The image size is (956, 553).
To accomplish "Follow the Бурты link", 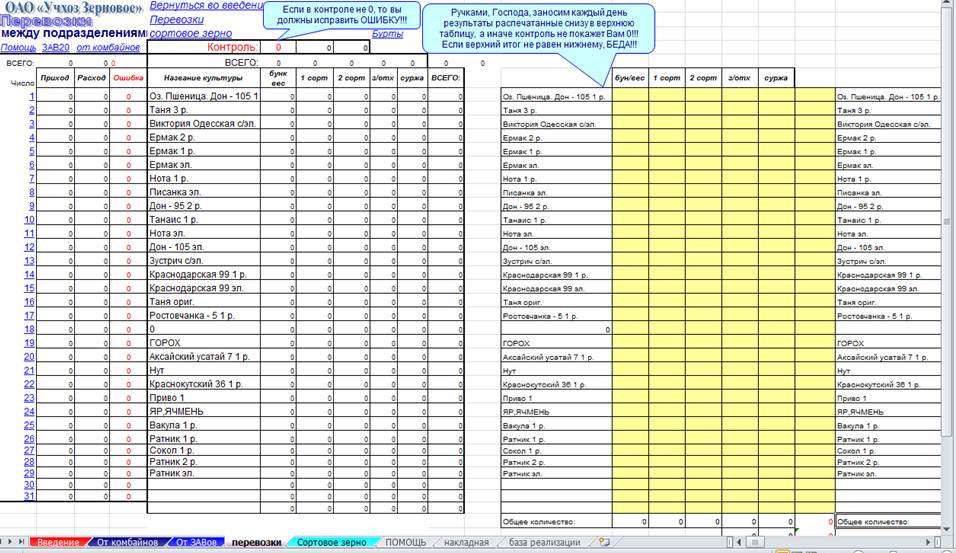I will 387,34.
